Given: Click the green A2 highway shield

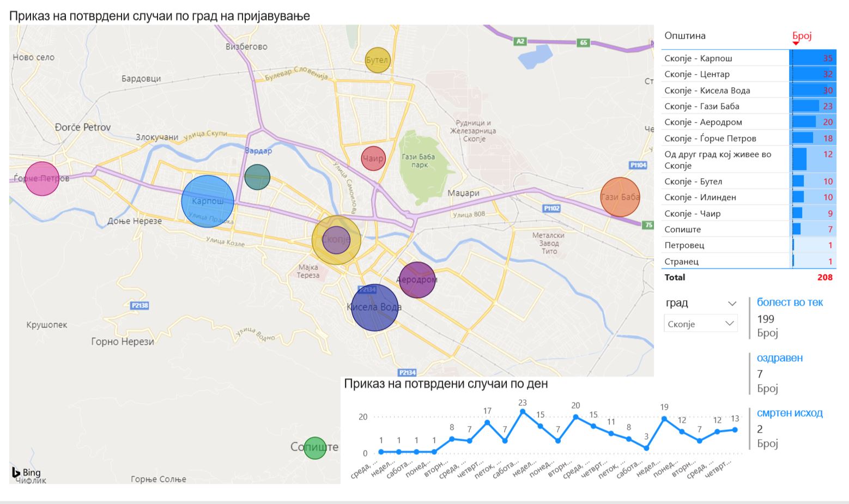Looking at the screenshot, I should (x=520, y=41).
